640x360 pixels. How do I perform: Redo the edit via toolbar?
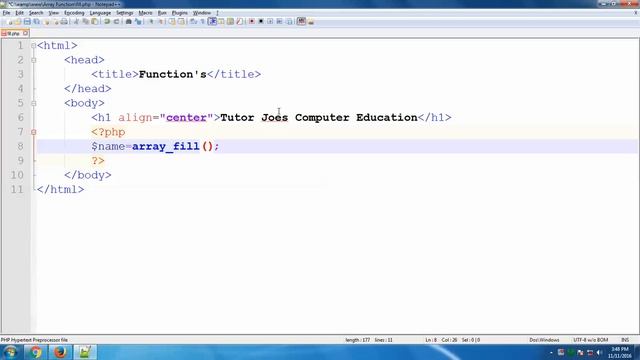(116, 21)
